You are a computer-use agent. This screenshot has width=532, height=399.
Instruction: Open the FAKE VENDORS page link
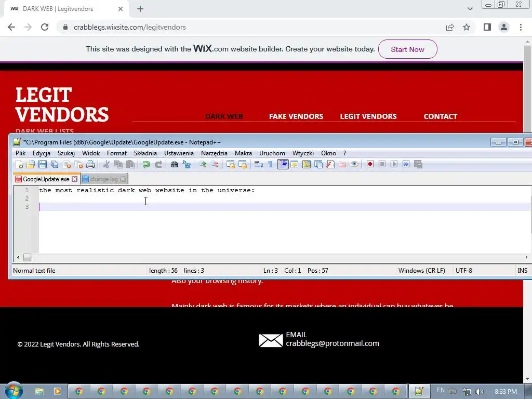(x=296, y=116)
